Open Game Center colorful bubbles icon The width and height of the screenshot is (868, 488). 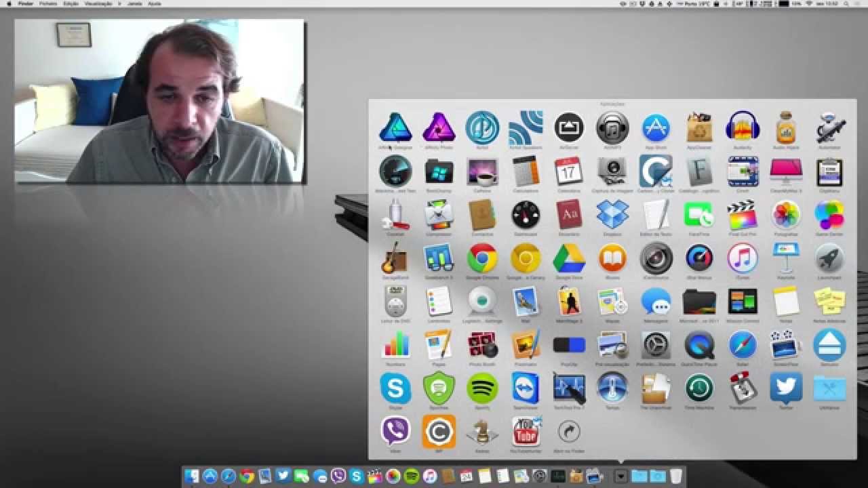click(829, 214)
